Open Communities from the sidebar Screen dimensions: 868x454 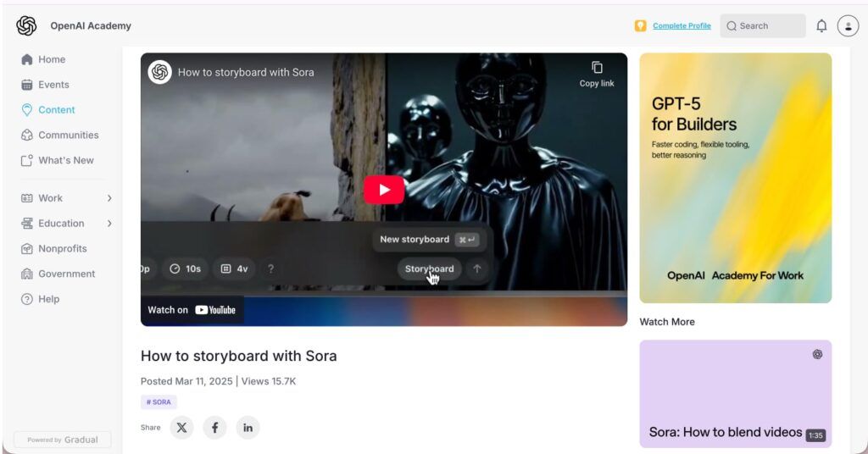click(x=68, y=135)
